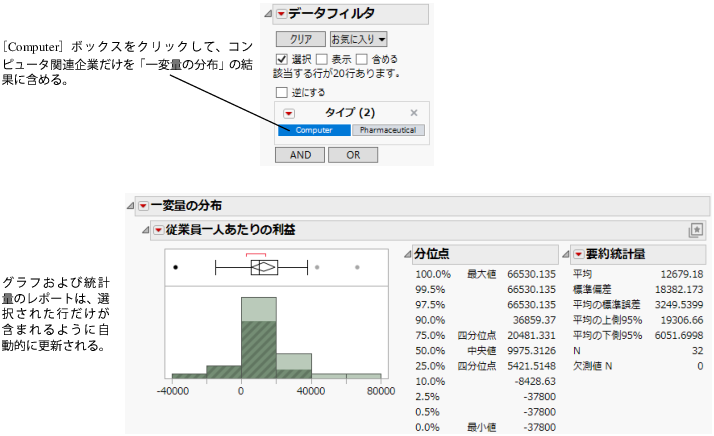The image size is (714, 436).
Task: Collapse the 従業員一人あたりの利益 section triangle
Action: 146,230
